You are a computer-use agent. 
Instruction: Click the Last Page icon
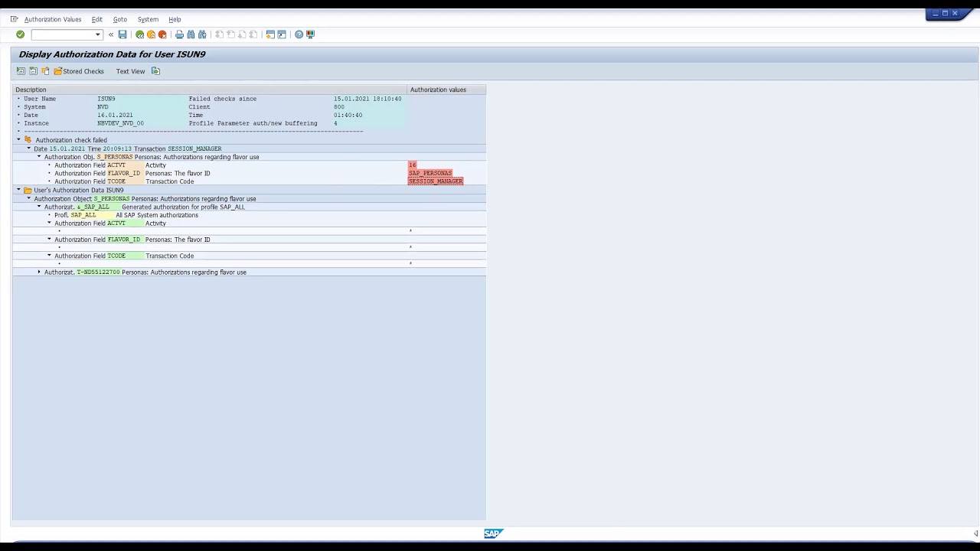point(253,34)
